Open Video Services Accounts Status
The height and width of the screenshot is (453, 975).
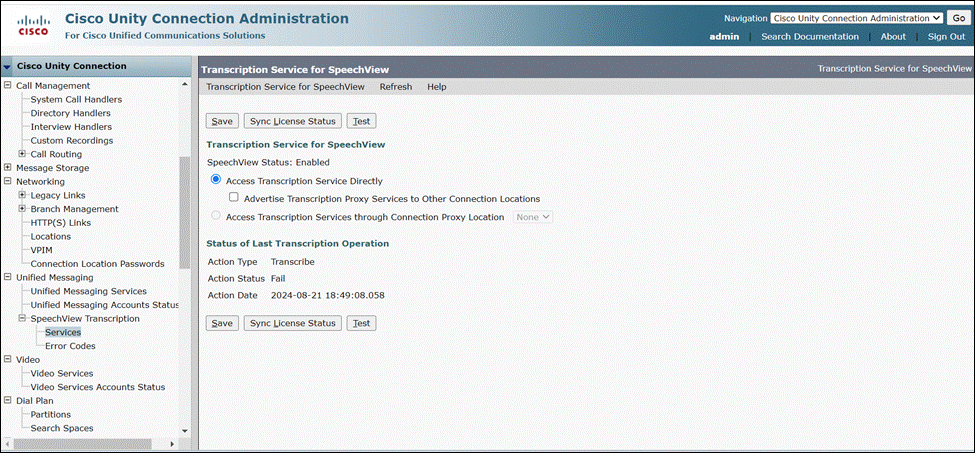[x=98, y=387]
